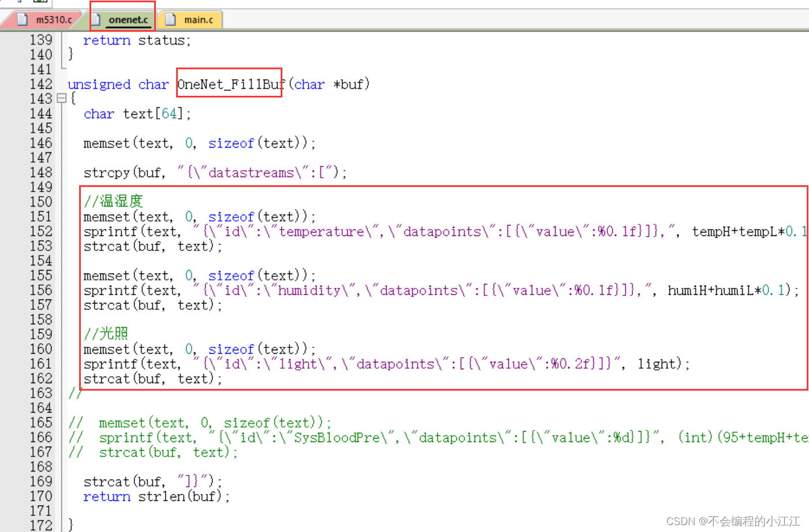Click line number 156 in the gutter
The image size is (809, 532).
tap(41, 290)
